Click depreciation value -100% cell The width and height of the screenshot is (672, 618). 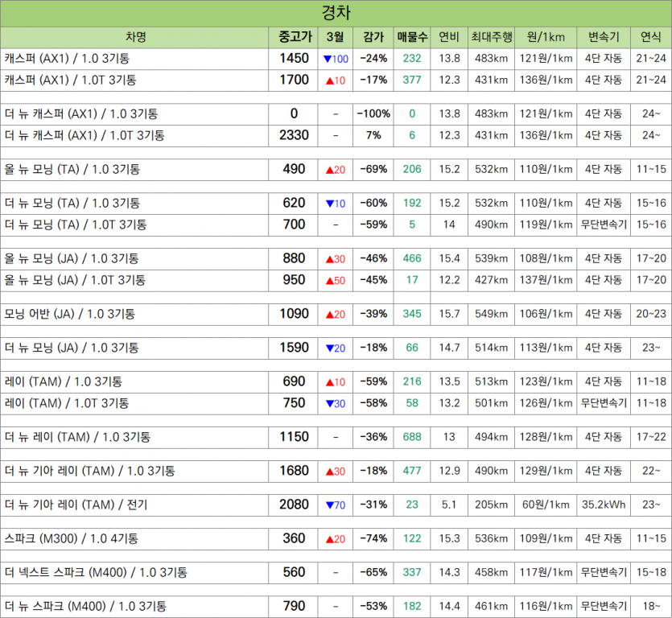point(373,114)
